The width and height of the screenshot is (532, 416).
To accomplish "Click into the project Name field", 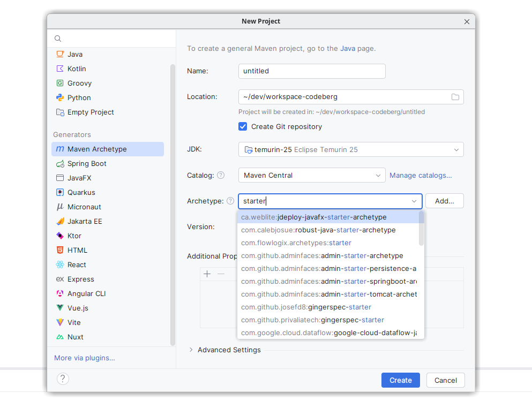I will 311,71.
